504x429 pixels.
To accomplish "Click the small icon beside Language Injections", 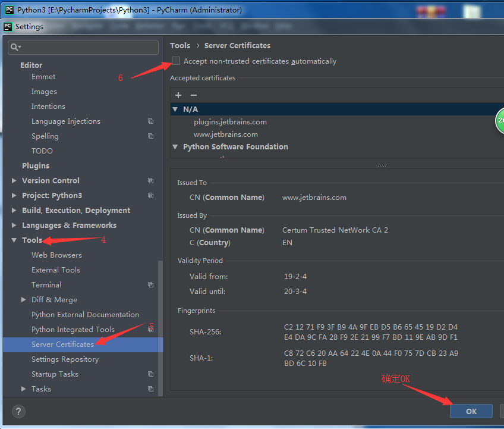I will tap(150, 121).
